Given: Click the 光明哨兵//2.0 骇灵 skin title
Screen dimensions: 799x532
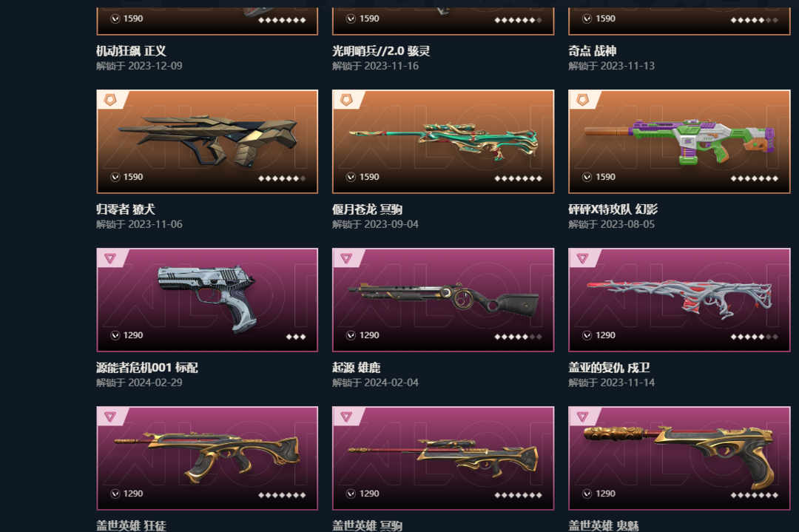Looking at the screenshot, I should [x=381, y=51].
